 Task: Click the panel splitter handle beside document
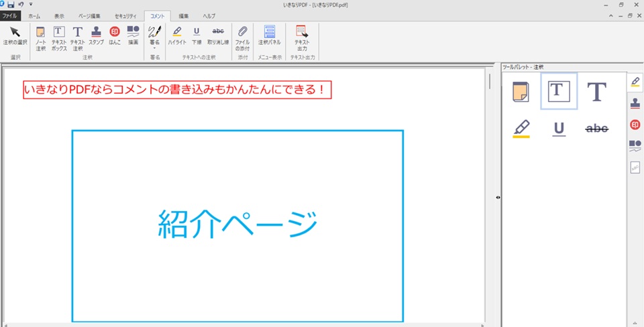[498, 197]
